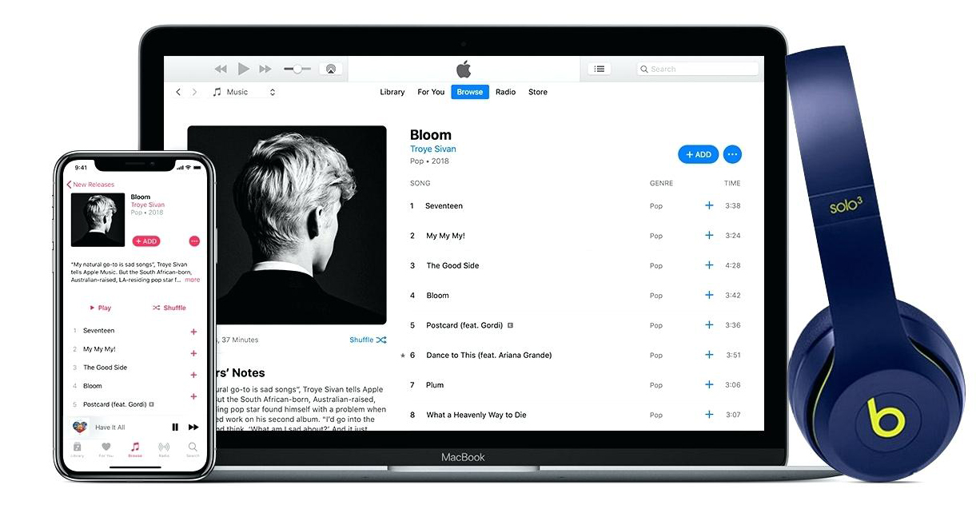Open AirPlay output options in iTunes
This screenshot has height=513, width=980.
tap(330, 70)
